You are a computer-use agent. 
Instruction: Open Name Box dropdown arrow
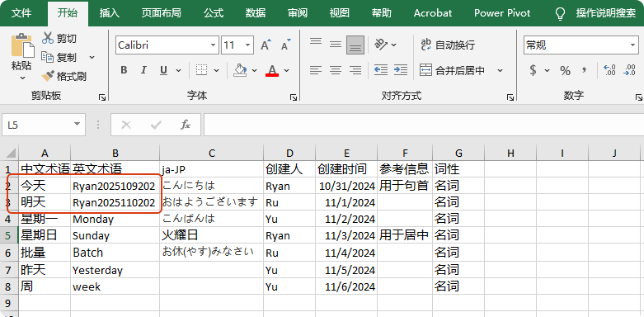(x=77, y=125)
